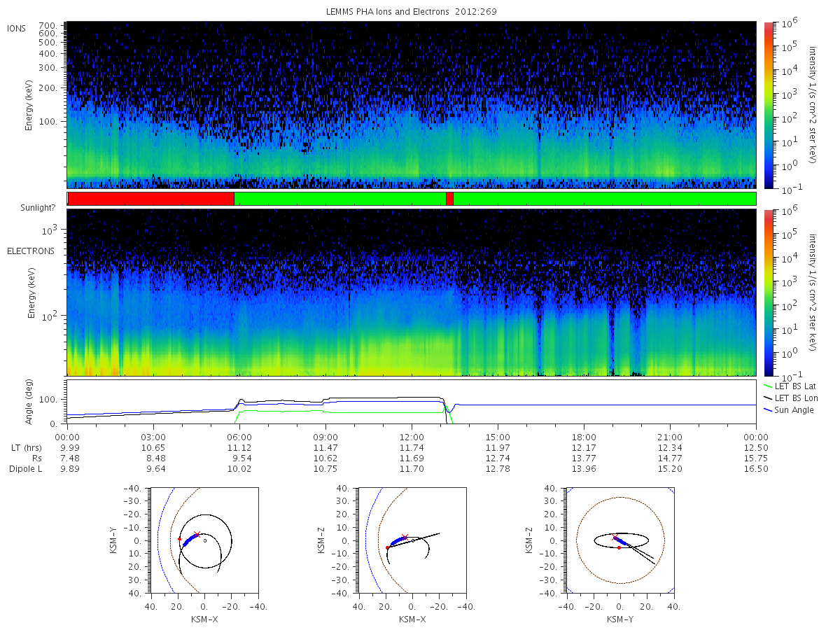Click the Rs value 10.62
The width and height of the screenshot is (840, 630).
[325, 458]
